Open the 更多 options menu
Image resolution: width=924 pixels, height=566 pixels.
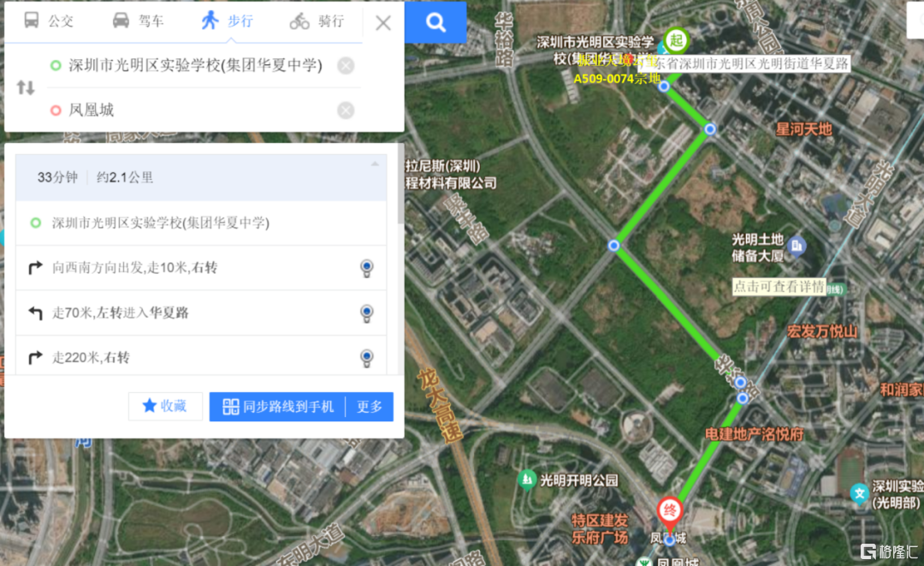pos(370,407)
